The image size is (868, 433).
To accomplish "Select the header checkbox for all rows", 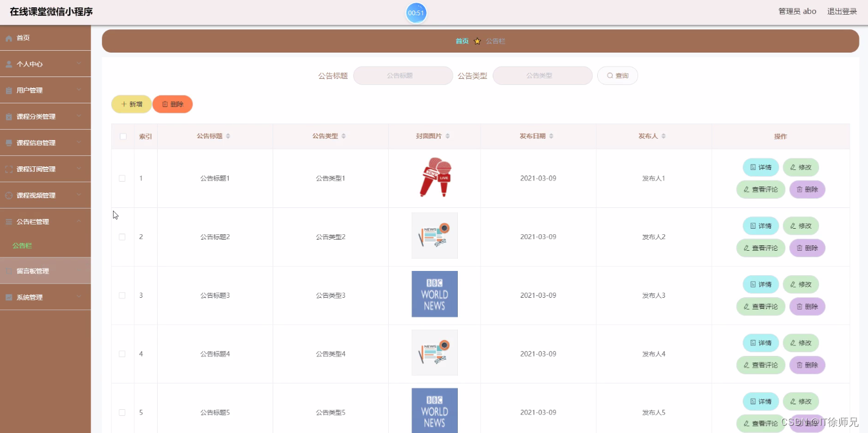I will coord(123,136).
